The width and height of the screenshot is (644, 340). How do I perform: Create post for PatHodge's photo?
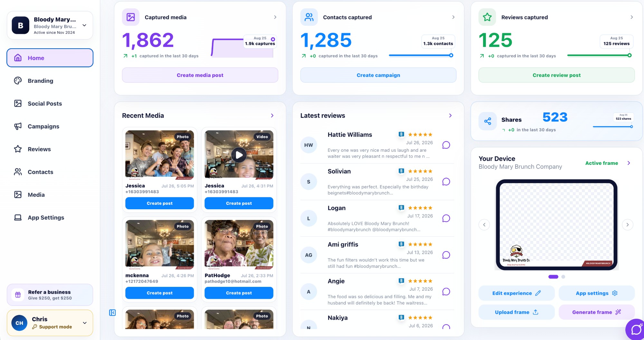[x=239, y=293]
